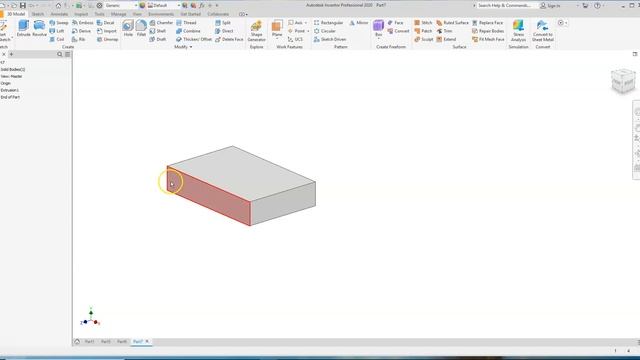
Task: Select the Circular pattern tool
Action: pyautogui.click(x=325, y=31)
